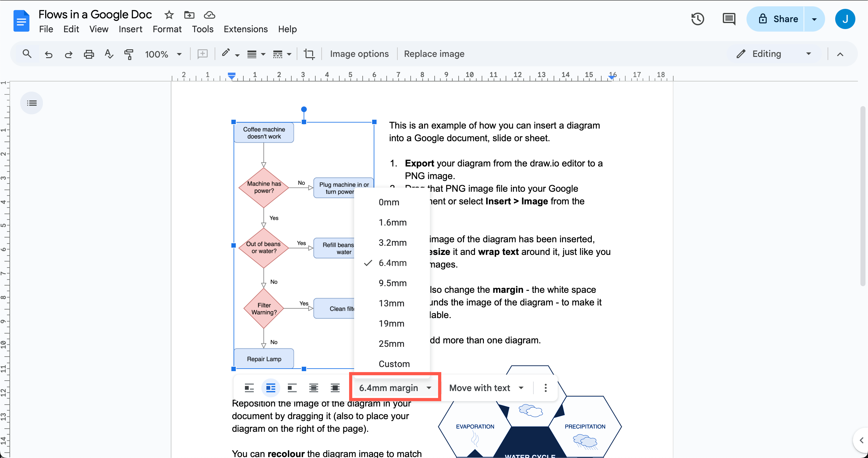Open the Extensions menu
The width and height of the screenshot is (868, 458).
246,29
